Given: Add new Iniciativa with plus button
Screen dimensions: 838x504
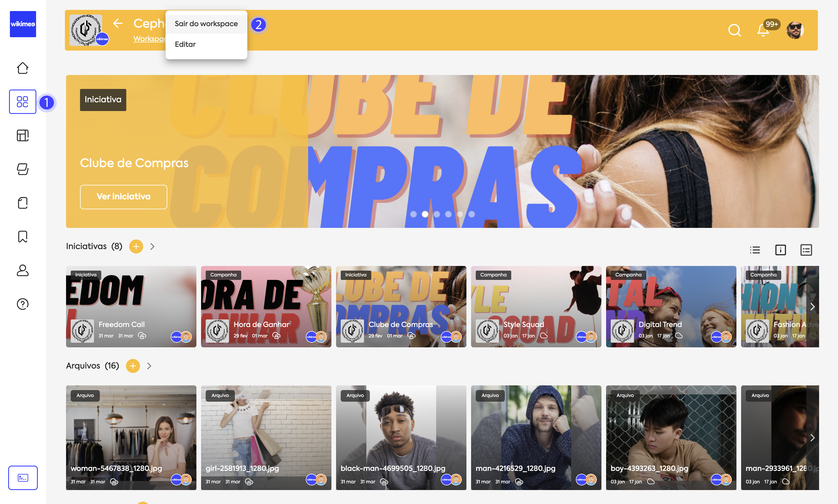Looking at the screenshot, I should coord(136,246).
